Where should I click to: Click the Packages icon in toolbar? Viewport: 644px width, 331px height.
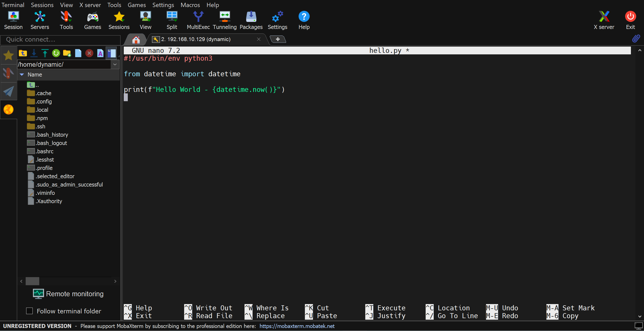pyautogui.click(x=251, y=20)
